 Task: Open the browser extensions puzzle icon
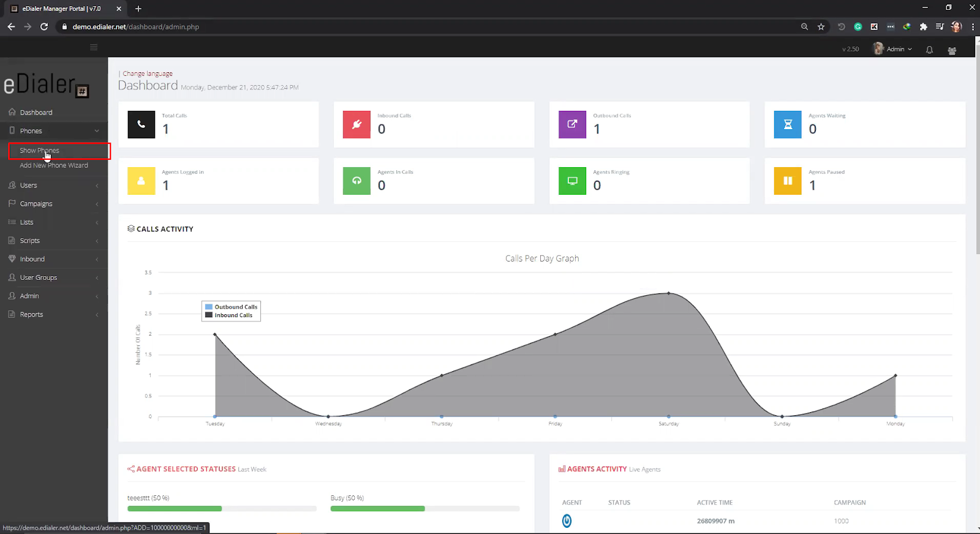pos(923,26)
